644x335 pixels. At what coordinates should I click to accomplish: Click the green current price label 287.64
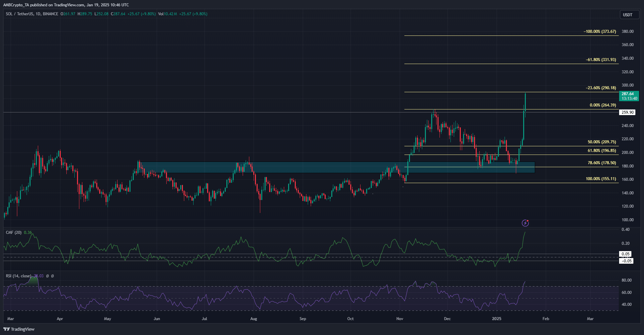point(629,96)
